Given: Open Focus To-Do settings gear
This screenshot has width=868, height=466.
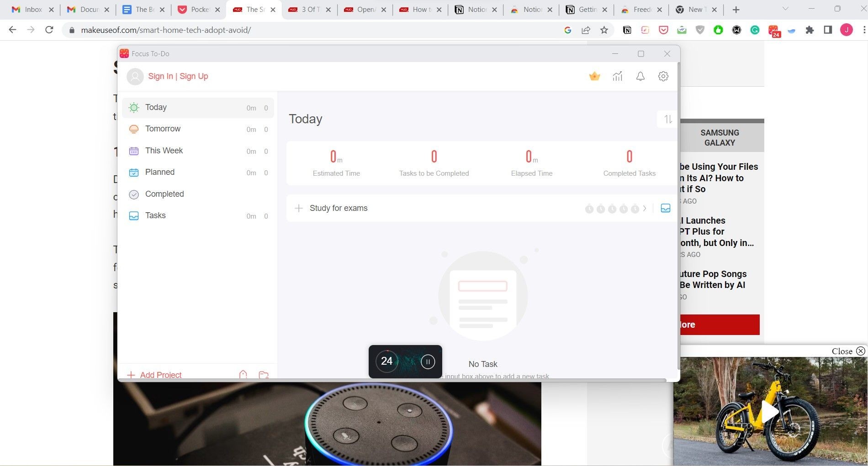Looking at the screenshot, I should click(663, 76).
